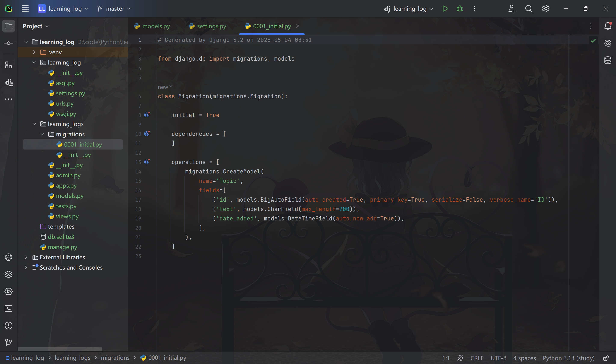The width and height of the screenshot is (616, 364).
Task: Click override gutter marker on line 8
Action: pyautogui.click(x=147, y=115)
